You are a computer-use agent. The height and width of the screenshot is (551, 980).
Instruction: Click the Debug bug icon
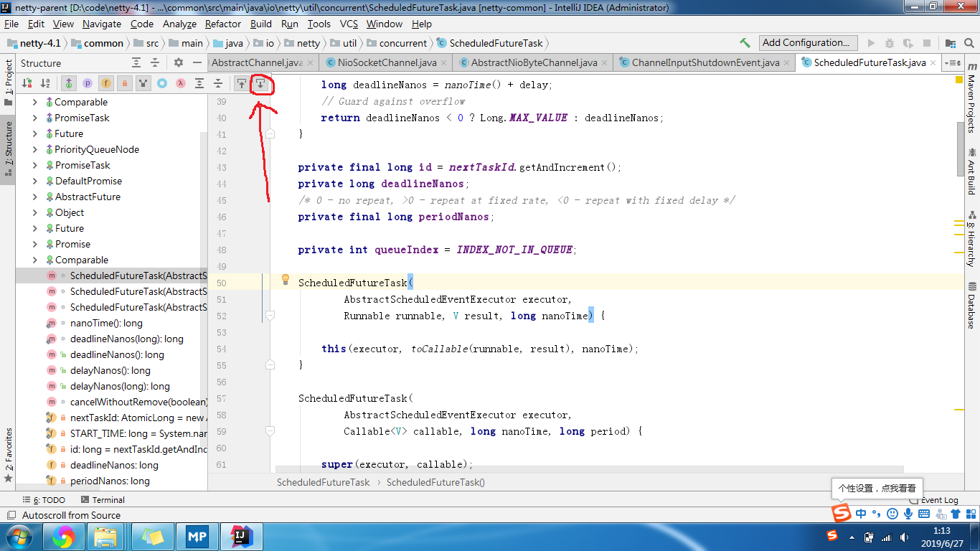[890, 43]
